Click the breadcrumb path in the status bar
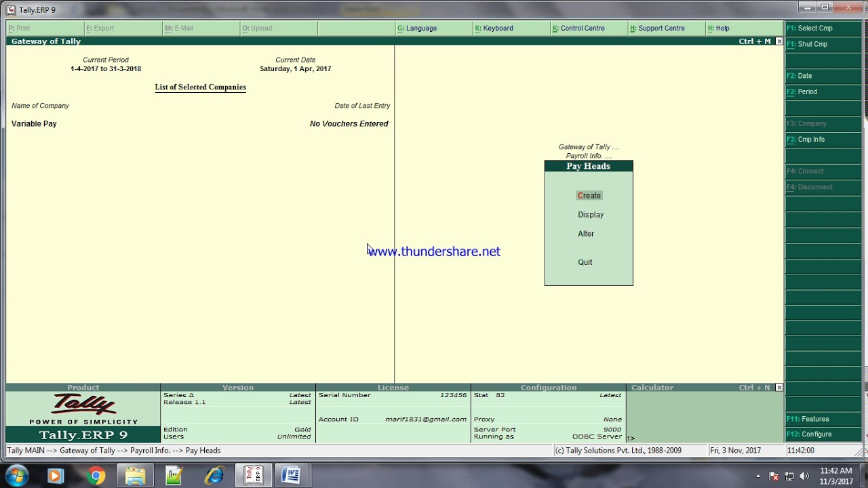The height and width of the screenshot is (488, 868). click(114, 451)
